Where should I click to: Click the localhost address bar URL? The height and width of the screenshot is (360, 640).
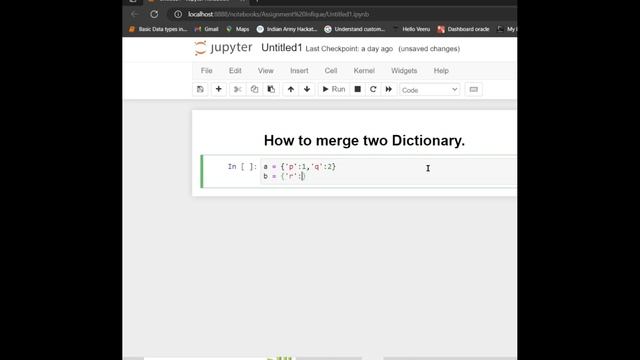pos(278,14)
